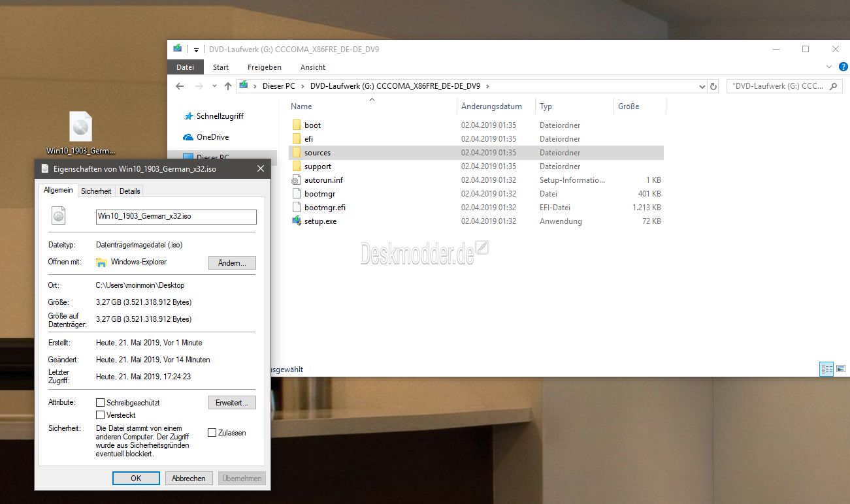850x504 pixels.
Task: Open the Start ribbon tab
Action: pyautogui.click(x=221, y=67)
